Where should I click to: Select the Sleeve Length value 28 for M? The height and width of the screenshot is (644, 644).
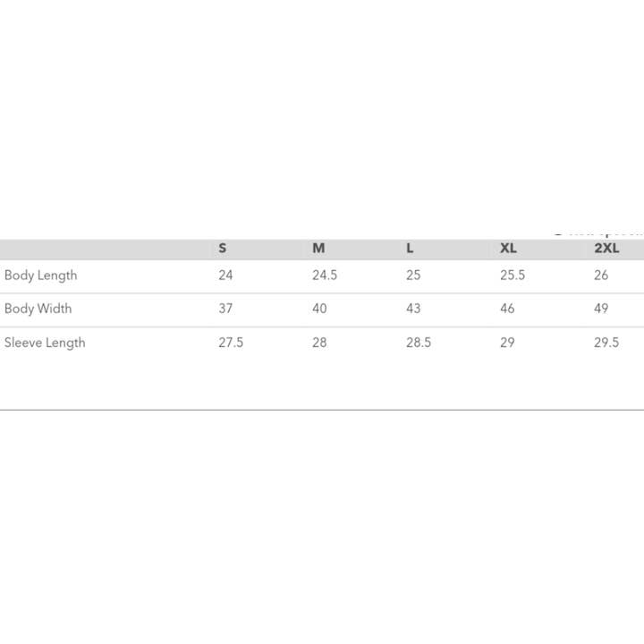319,343
